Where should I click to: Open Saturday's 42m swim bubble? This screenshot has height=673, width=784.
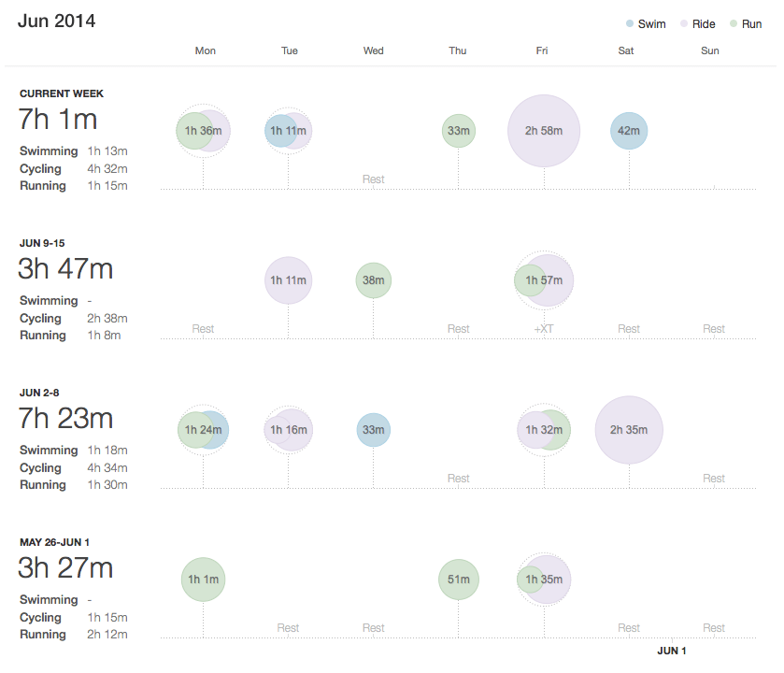(x=628, y=131)
